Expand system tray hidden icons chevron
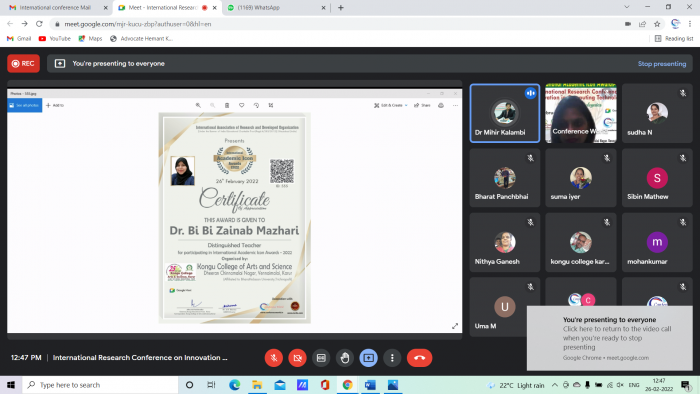Screen dimensions: 700x394 (554, 385)
